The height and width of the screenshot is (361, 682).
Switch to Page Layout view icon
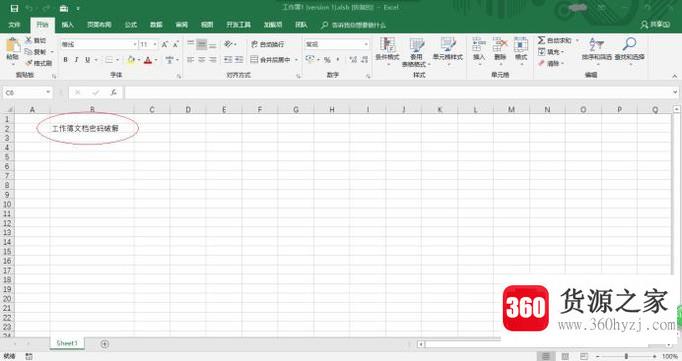[x=565, y=356]
